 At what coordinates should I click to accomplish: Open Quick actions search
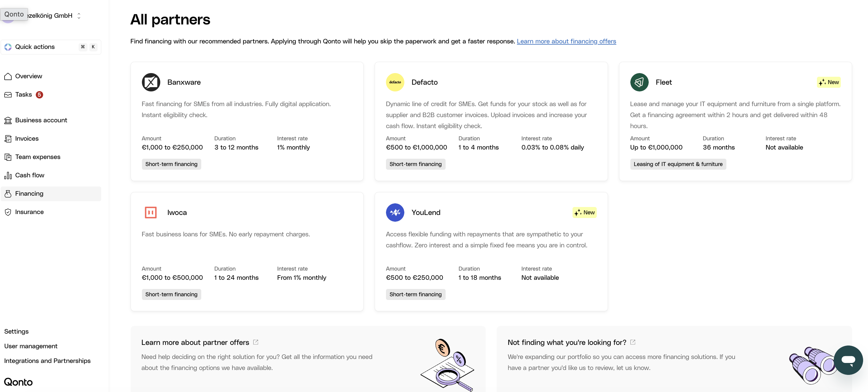point(51,47)
